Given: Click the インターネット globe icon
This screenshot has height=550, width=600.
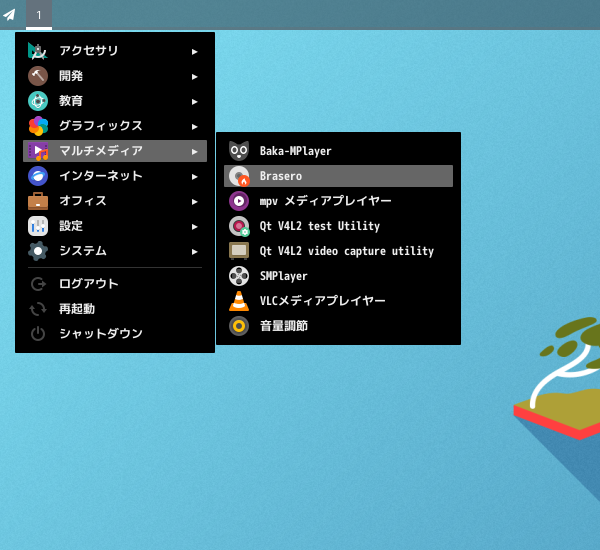Looking at the screenshot, I should (38, 176).
